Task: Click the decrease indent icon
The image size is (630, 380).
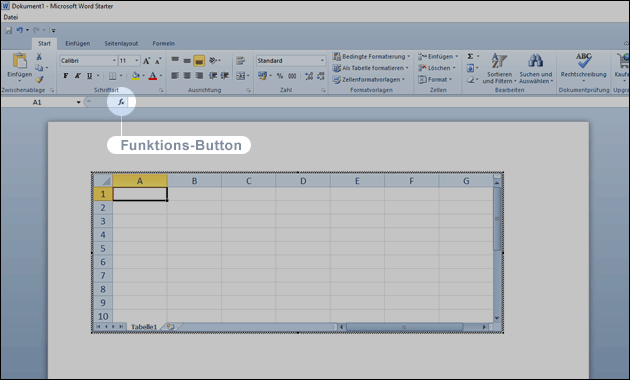Action: (213, 76)
